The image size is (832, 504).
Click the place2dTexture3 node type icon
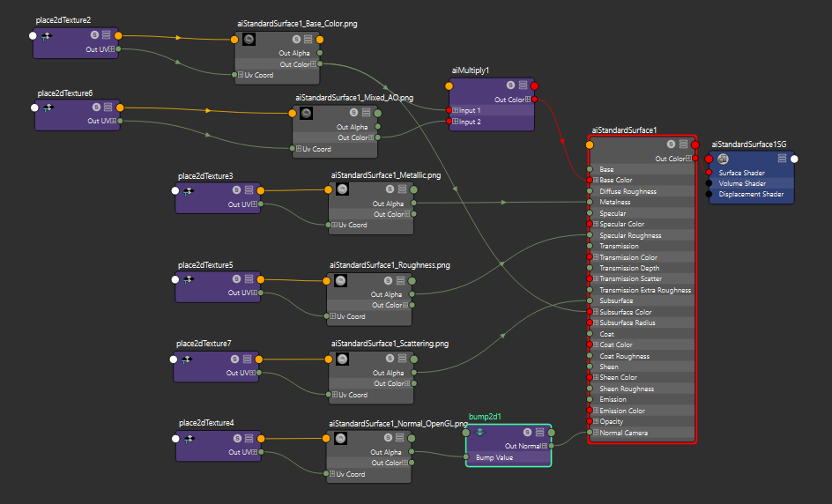coord(189,191)
